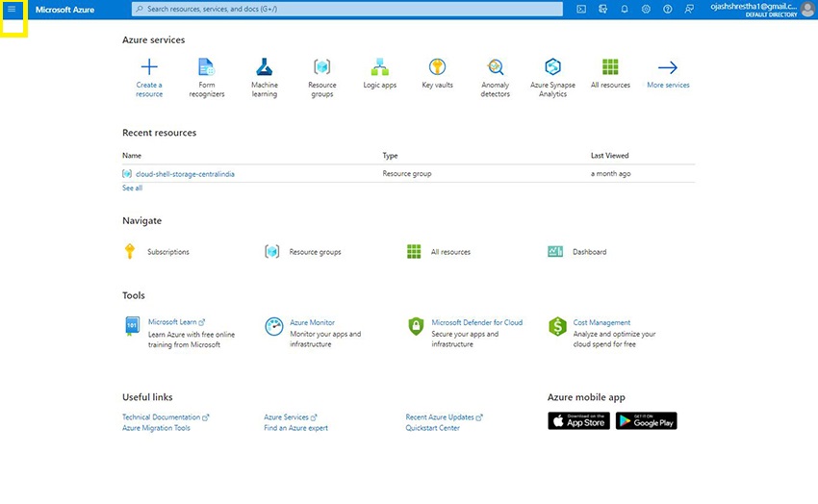Image resolution: width=818 pixels, height=504 pixels.
Task: Open Microsoft Defender for Cloud link
Action: 476,322
